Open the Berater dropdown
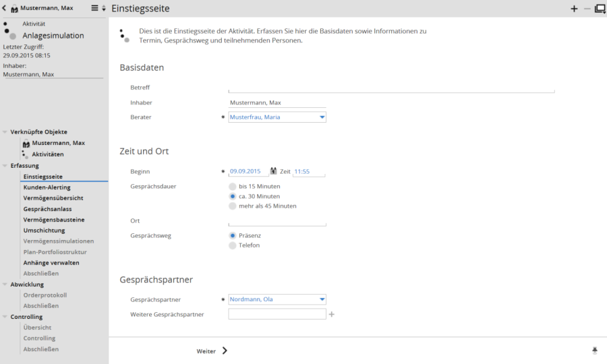The width and height of the screenshot is (607, 364). tap(322, 117)
